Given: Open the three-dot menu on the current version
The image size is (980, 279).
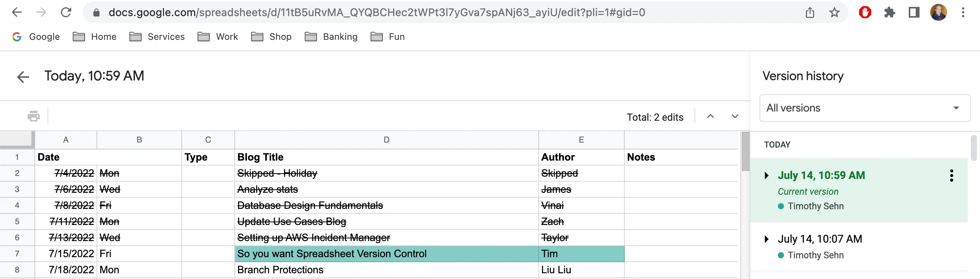Looking at the screenshot, I should click(952, 175).
